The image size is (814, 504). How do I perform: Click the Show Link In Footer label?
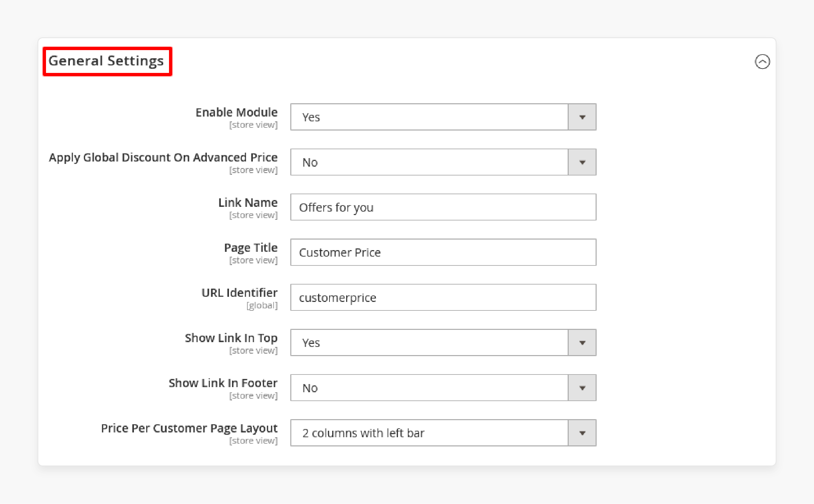pyautogui.click(x=223, y=383)
